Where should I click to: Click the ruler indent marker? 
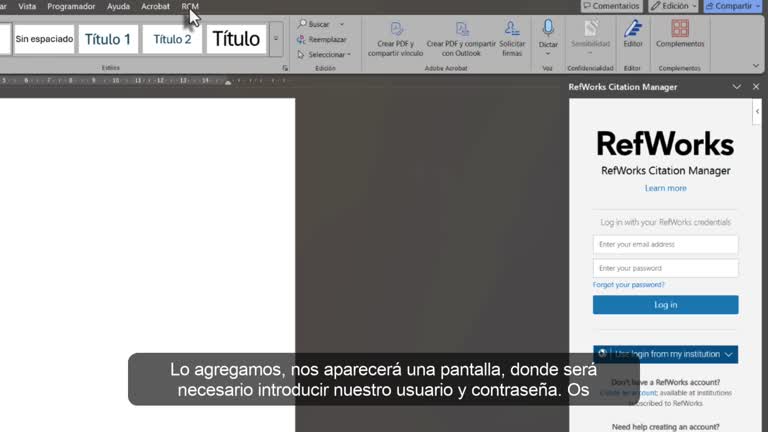click(x=228, y=82)
